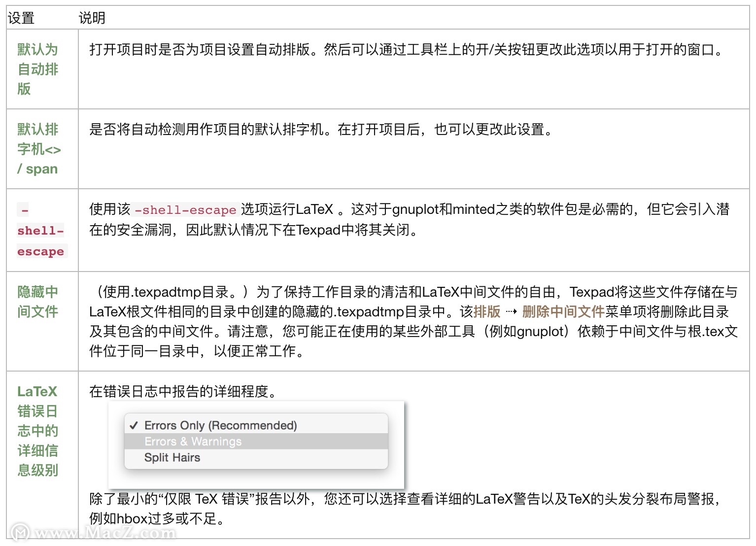The width and height of the screenshot is (756, 546).
Task: Open 删除中间文件 menu item link
Action: click(x=563, y=311)
